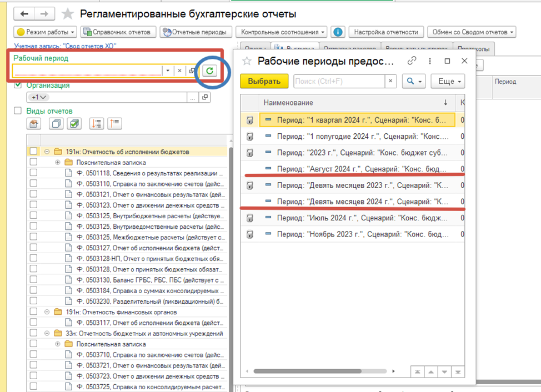Image resolution: width=541 pixels, height=392 pixels.
Task: Refresh the working period with green arrow
Action: (x=209, y=71)
